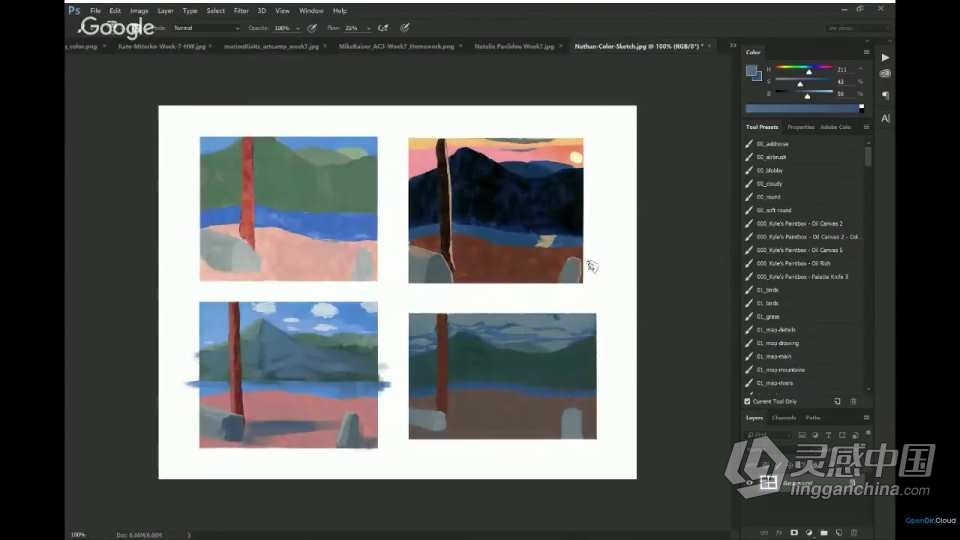Switch to the Paths tab
The height and width of the screenshot is (540, 960).
[x=812, y=418]
